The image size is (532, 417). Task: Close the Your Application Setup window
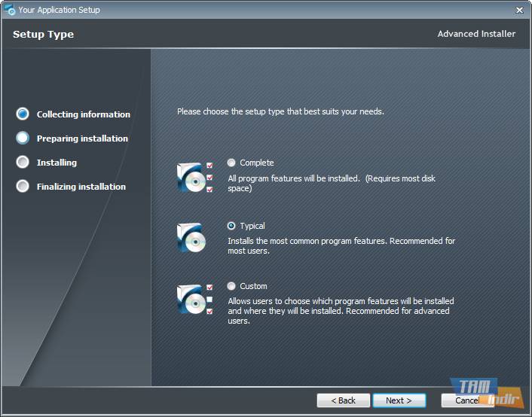tap(519, 10)
